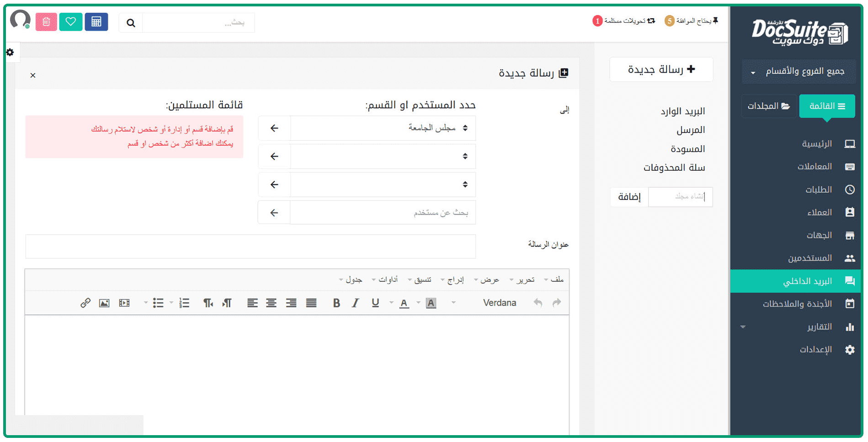Image resolution: width=868 pixels, height=442 pixels.
Task: Insert an image in the editor toolbar
Action: click(x=104, y=303)
